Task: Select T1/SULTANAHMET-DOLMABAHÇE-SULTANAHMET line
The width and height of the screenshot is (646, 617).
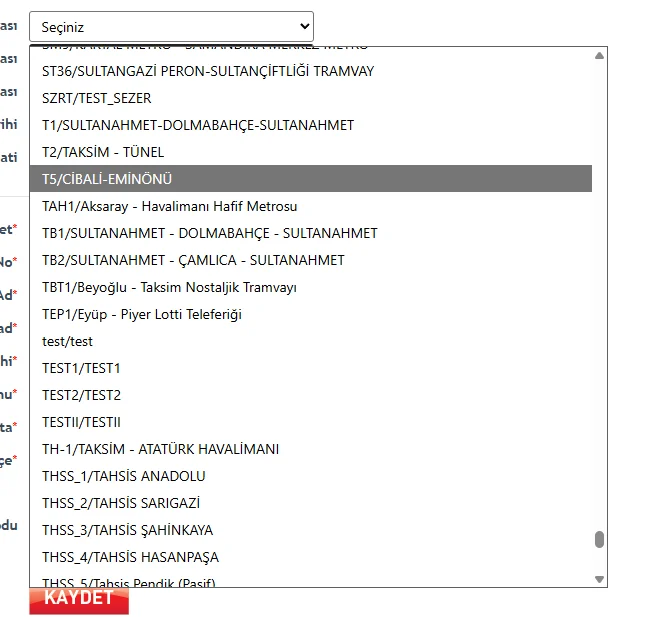Action: coord(198,125)
